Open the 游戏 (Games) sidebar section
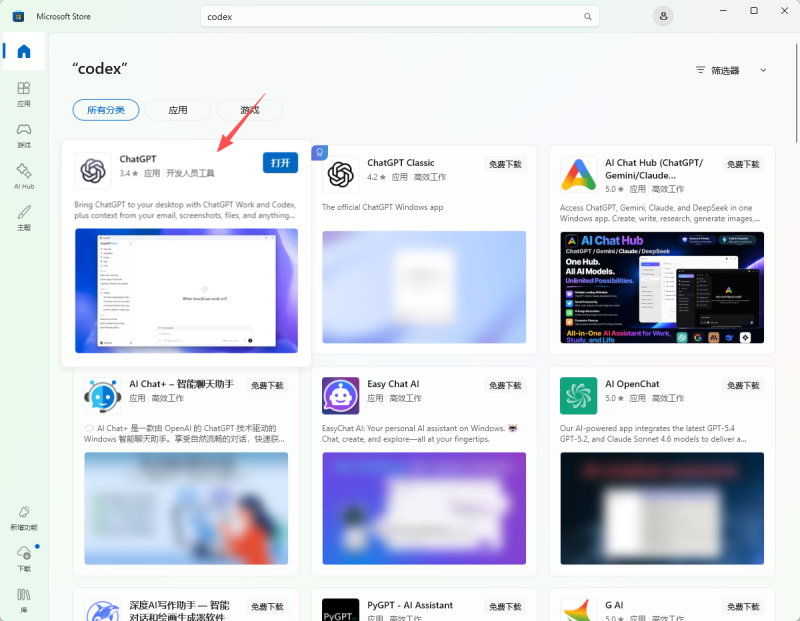This screenshot has width=800, height=621. click(x=24, y=135)
